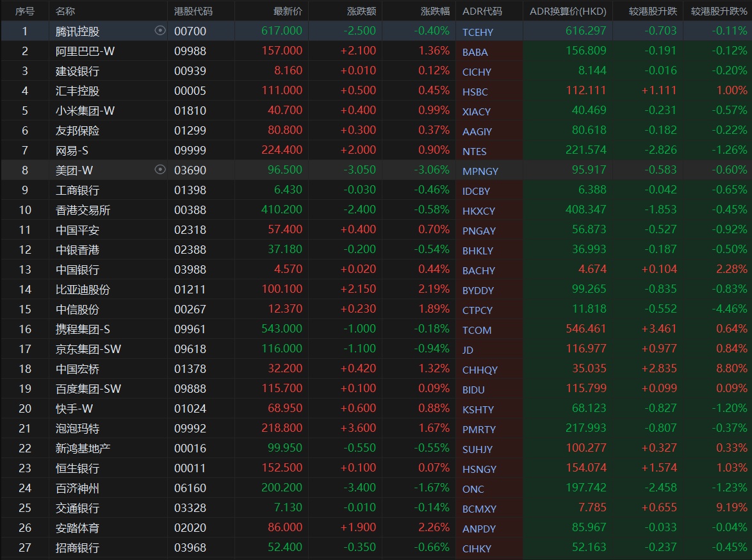Click the ADR换算价(HKD) column header
752x560 pixels.
point(568,12)
